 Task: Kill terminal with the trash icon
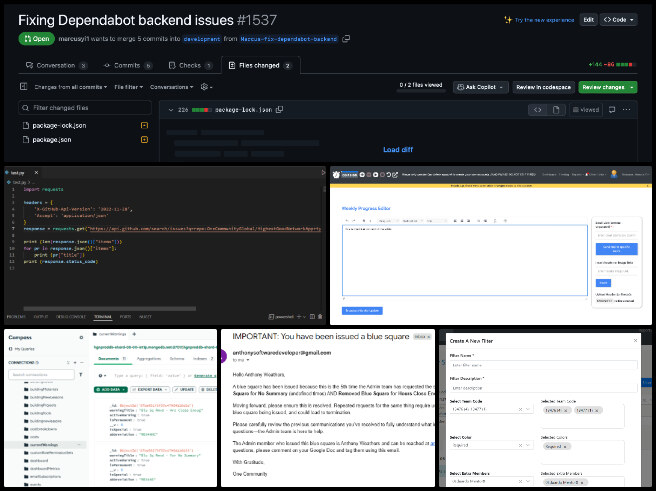[320, 317]
